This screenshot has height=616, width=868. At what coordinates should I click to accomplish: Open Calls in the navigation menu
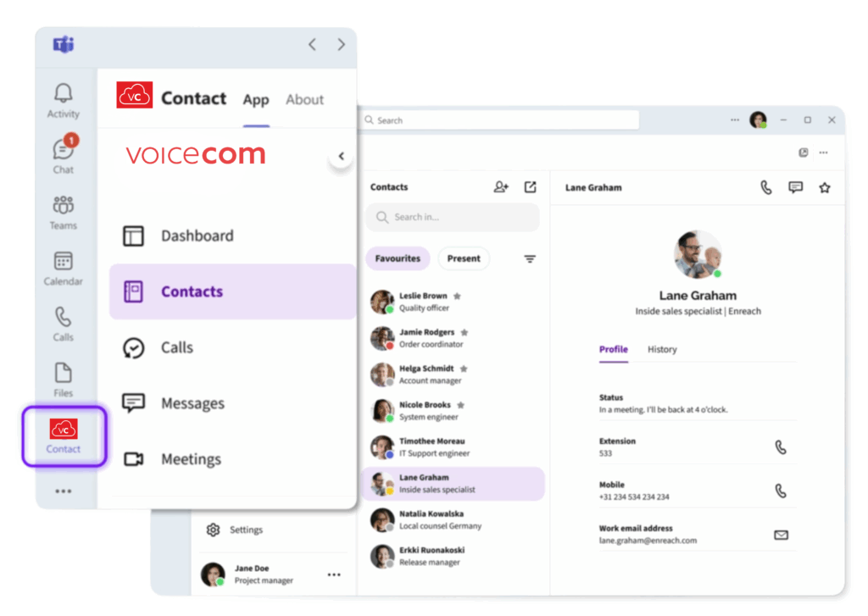pyautogui.click(x=232, y=347)
